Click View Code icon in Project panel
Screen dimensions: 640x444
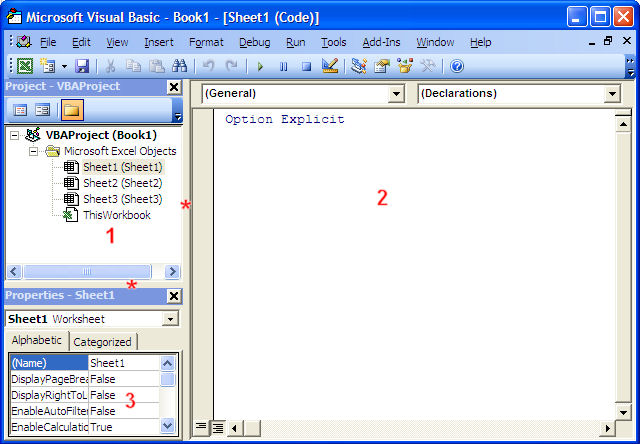(20, 110)
